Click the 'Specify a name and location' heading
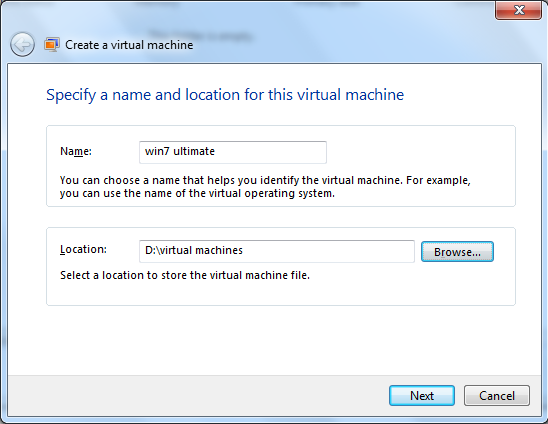This screenshot has width=548, height=424. [x=225, y=95]
